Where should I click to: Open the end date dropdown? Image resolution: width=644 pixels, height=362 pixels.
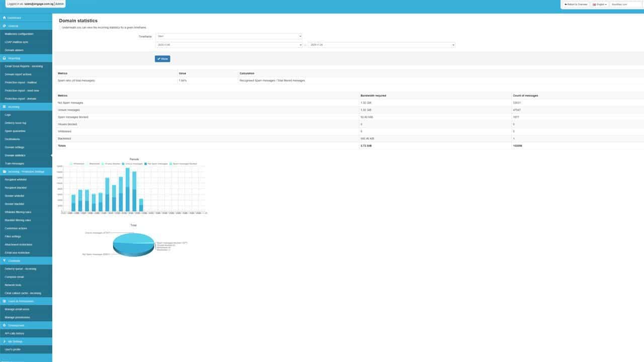click(x=381, y=45)
